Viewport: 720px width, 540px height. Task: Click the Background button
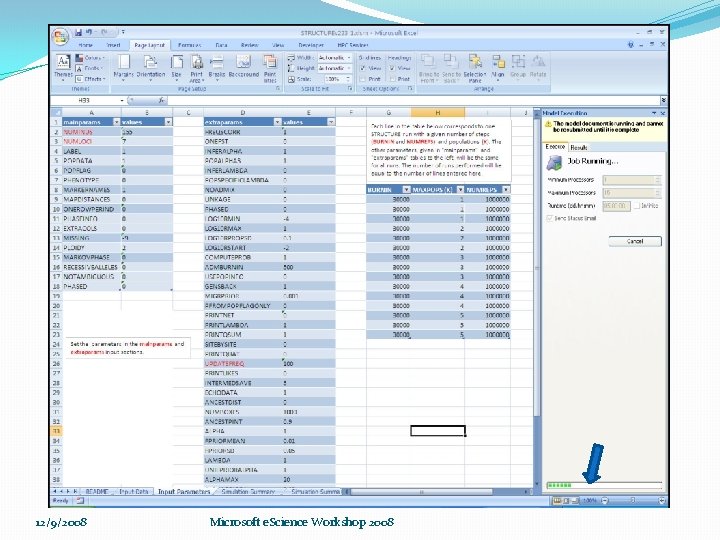click(x=243, y=67)
